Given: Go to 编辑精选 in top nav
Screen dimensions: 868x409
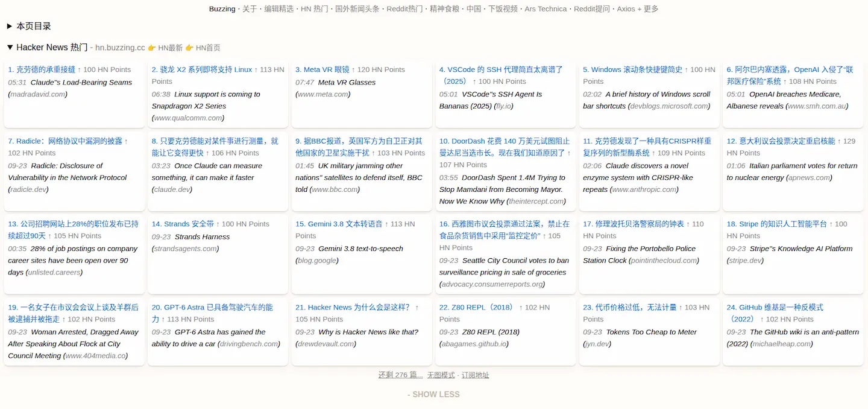Looking at the screenshot, I should 279,9.
